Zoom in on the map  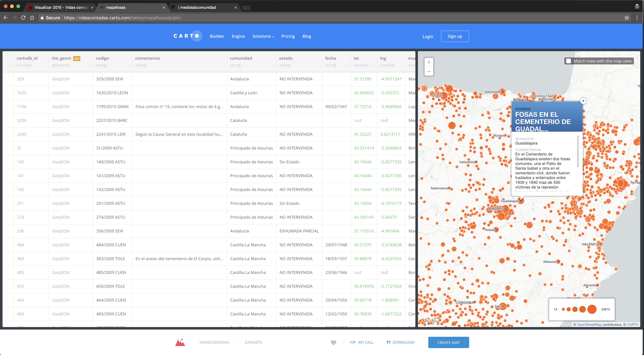click(x=429, y=62)
